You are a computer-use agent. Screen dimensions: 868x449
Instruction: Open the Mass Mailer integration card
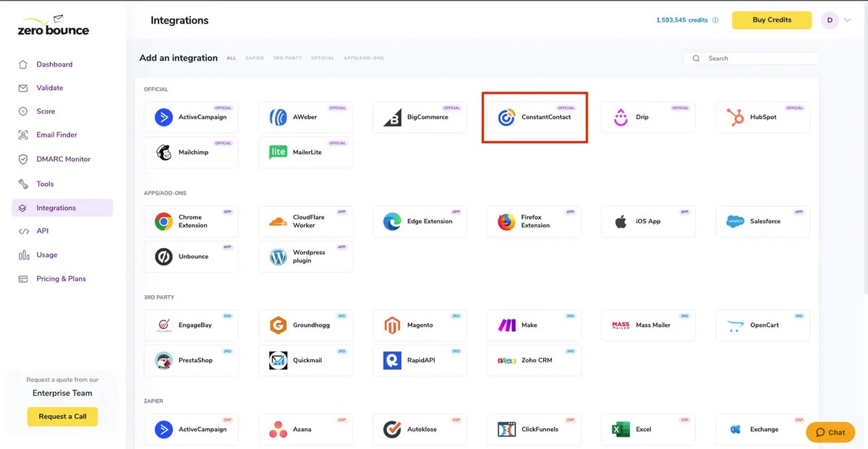(x=648, y=325)
